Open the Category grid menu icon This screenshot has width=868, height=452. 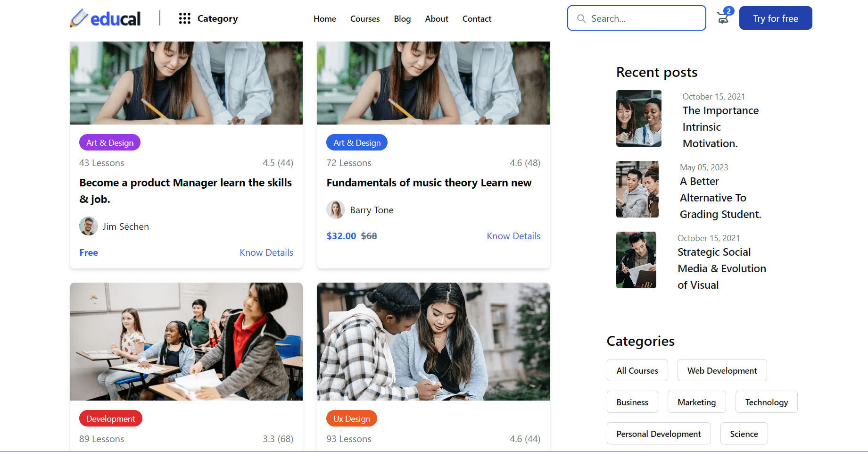click(184, 18)
